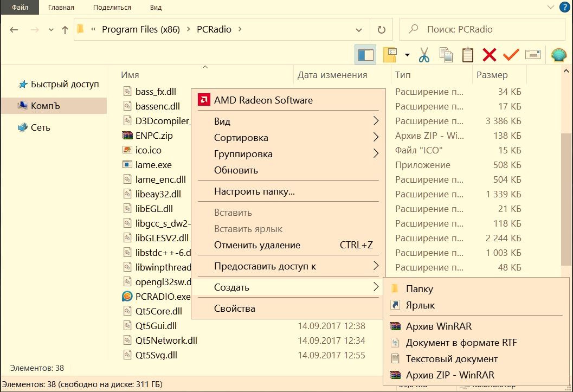Select the PCRADIO.exe application icon

tap(127, 296)
